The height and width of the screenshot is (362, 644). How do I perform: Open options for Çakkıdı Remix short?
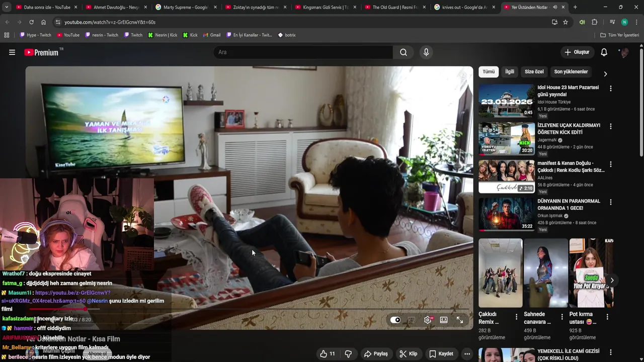coord(516,317)
